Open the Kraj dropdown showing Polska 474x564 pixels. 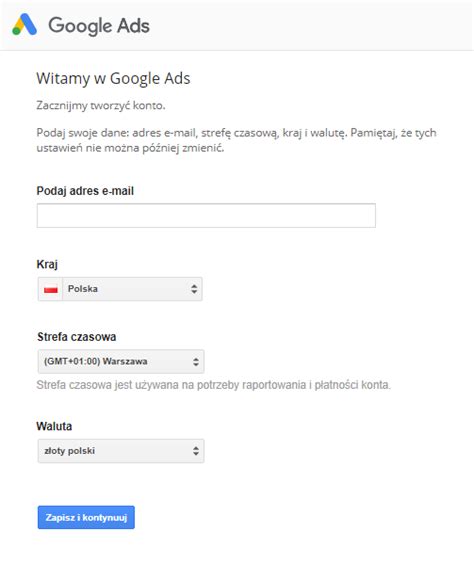tap(120, 289)
